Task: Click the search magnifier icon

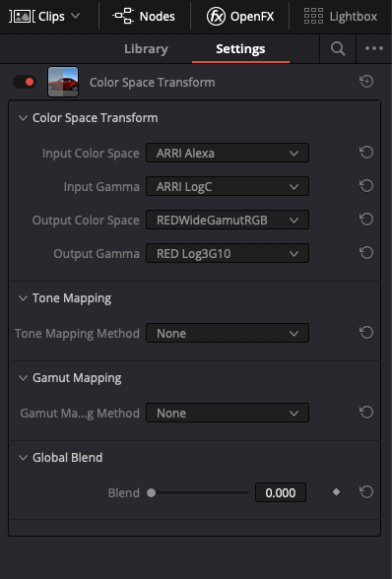Action: [x=338, y=49]
